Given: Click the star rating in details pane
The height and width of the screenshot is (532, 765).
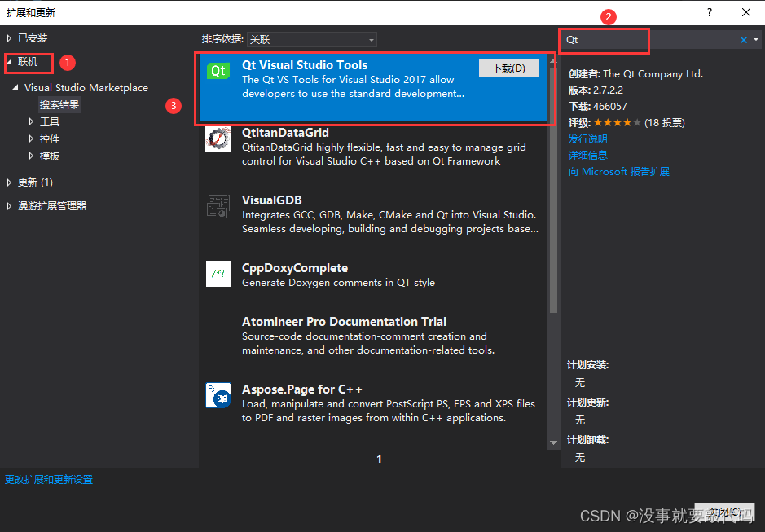Looking at the screenshot, I should pyautogui.click(x=617, y=122).
